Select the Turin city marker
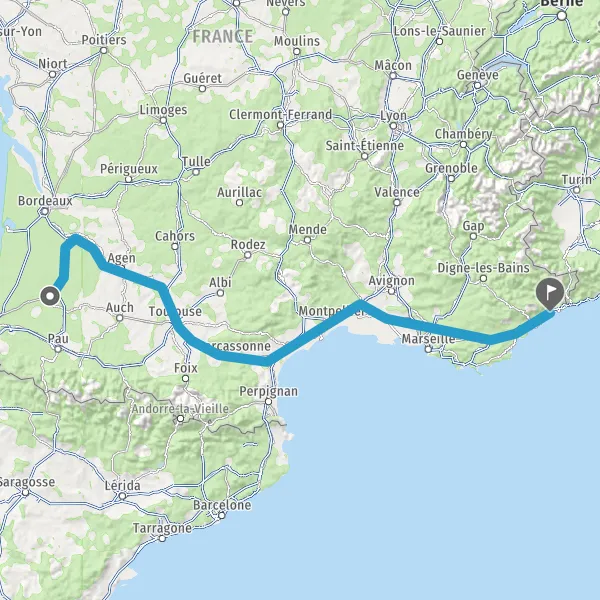 click(577, 190)
